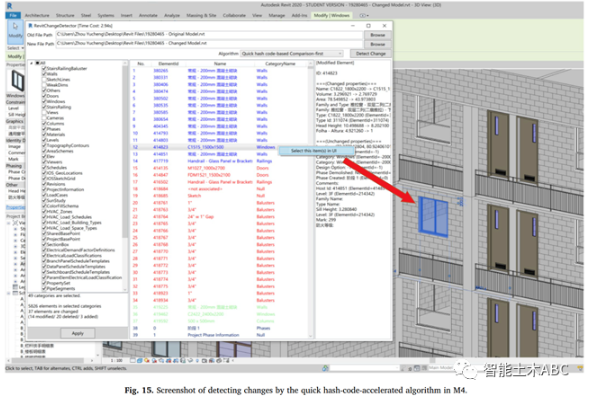Select row 36 'C2422_2400x2200' Windows
The height and width of the screenshot is (400, 600).
[219, 314]
